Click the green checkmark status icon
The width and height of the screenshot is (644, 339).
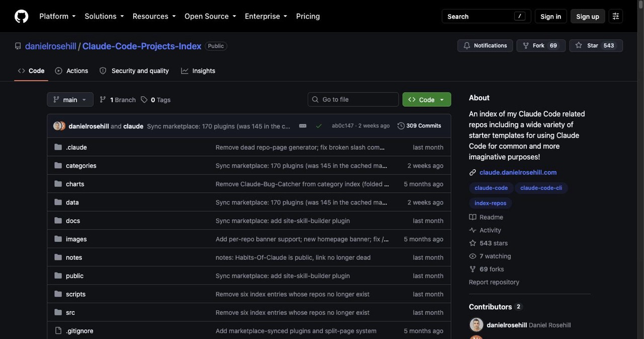coord(318,126)
